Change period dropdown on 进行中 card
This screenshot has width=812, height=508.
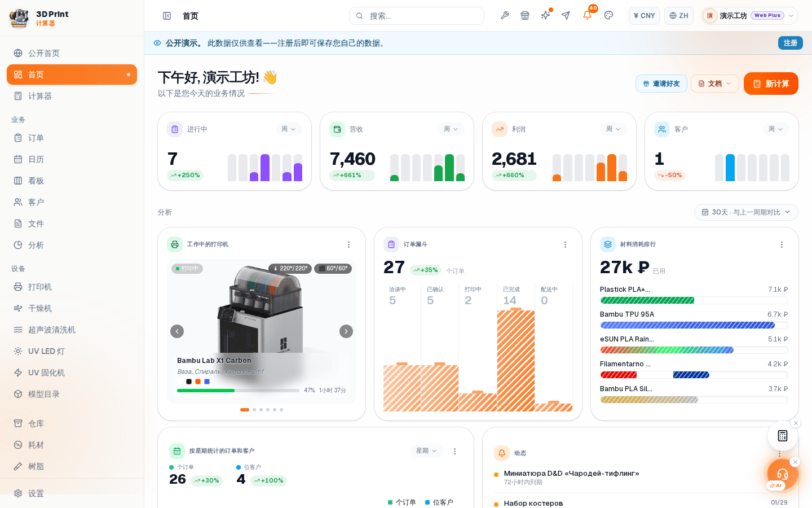coord(289,129)
